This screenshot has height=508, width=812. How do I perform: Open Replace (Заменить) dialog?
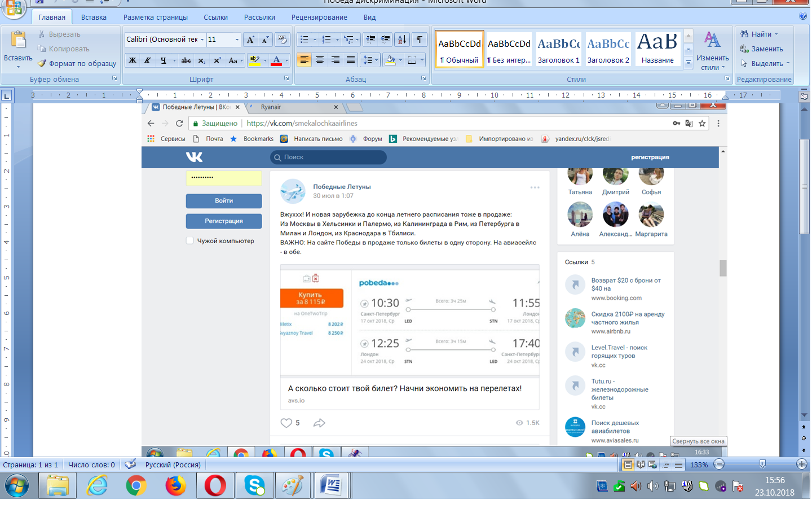click(761, 49)
